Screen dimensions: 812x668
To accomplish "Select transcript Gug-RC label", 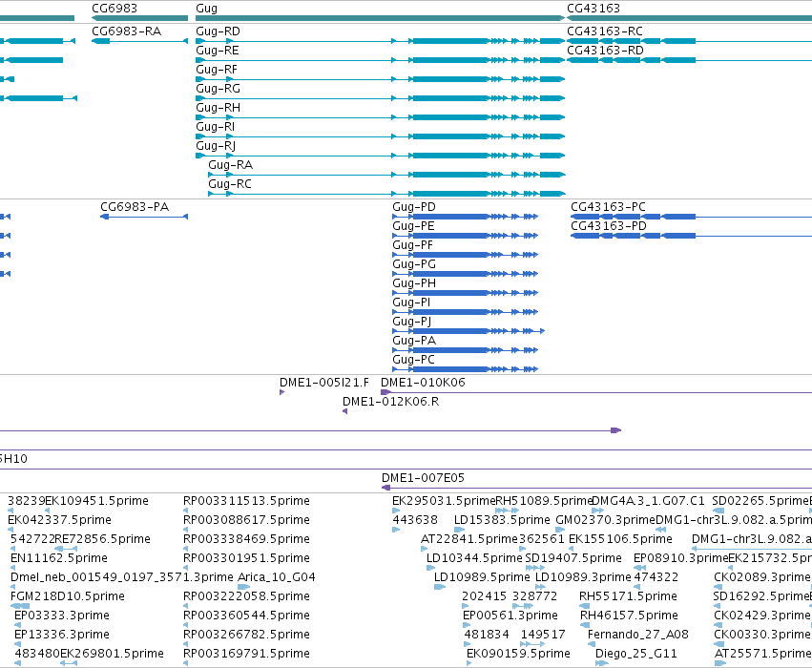I will [230, 184].
